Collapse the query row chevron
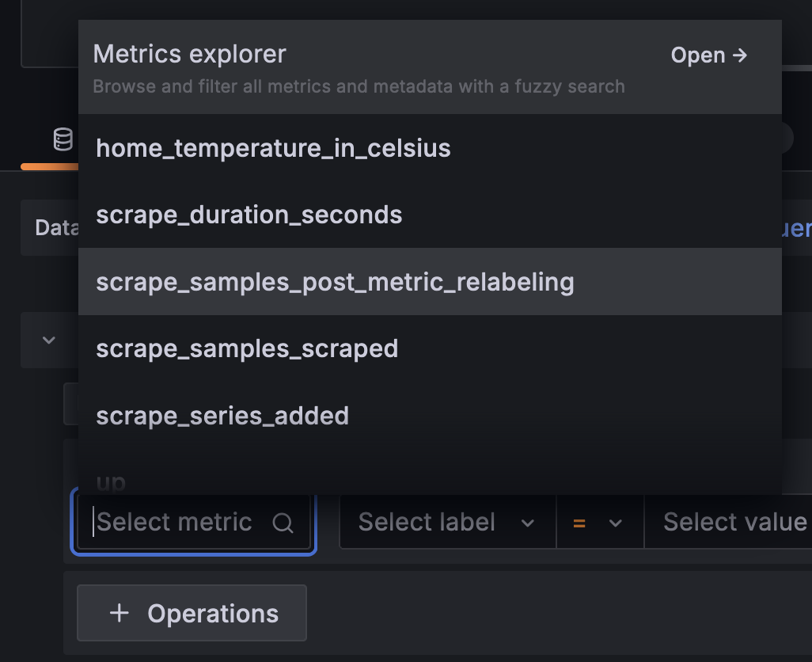Image resolution: width=812 pixels, height=662 pixels. pyautogui.click(x=49, y=341)
